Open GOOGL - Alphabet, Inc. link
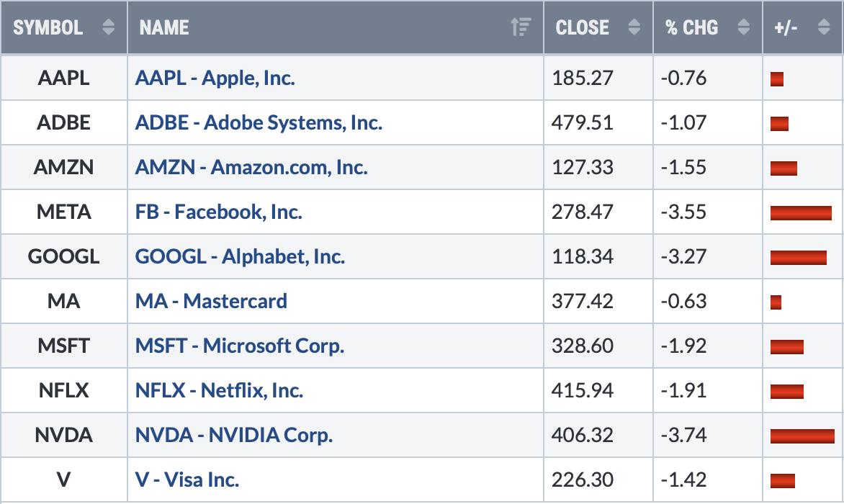The height and width of the screenshot is (504, 844). [240, 256]
